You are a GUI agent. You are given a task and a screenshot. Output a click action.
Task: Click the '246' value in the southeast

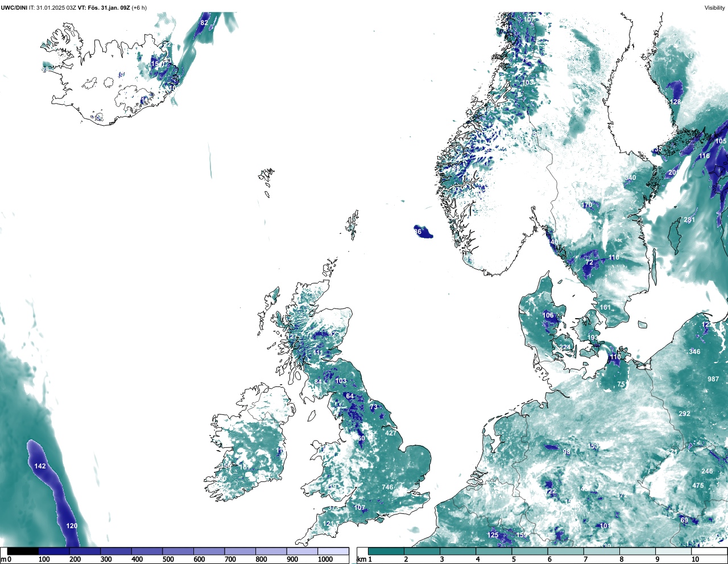pyautogui.click(x=707, y=471)
